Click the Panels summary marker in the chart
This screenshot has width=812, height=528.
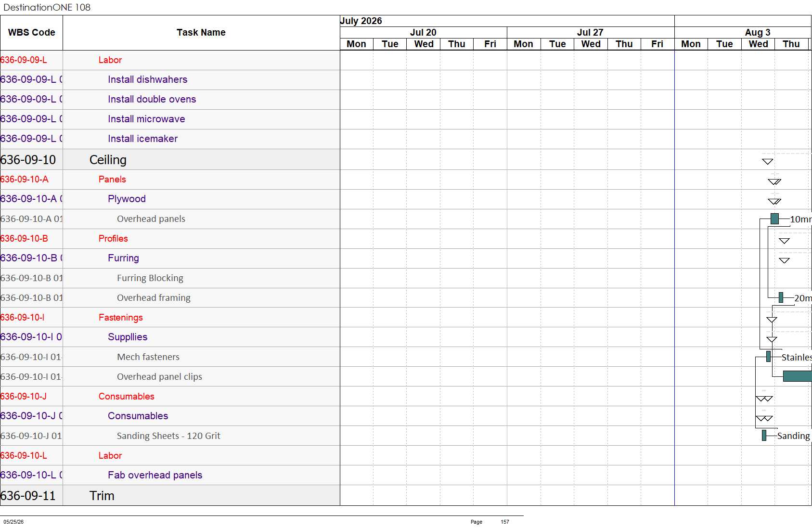(774, 181)
